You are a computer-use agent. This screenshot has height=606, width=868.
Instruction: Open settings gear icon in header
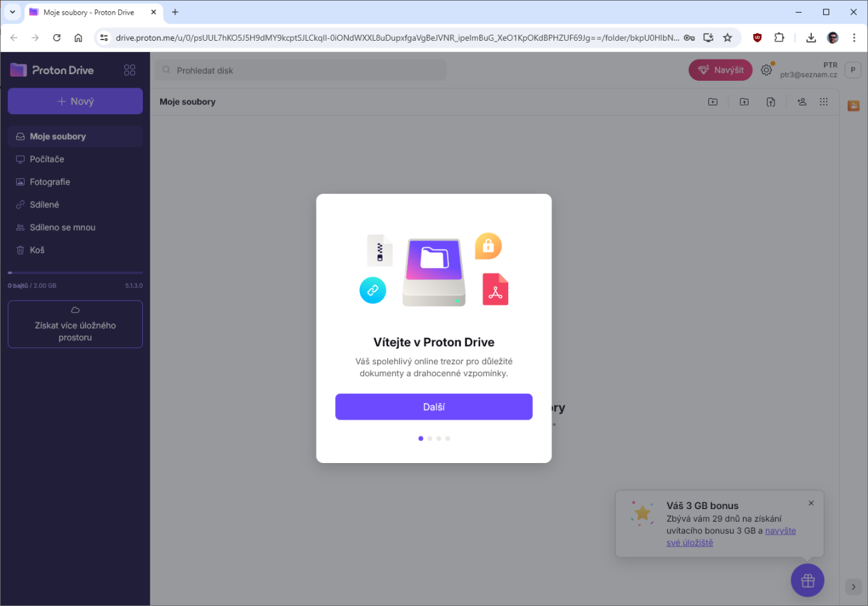tap(767, 70)
